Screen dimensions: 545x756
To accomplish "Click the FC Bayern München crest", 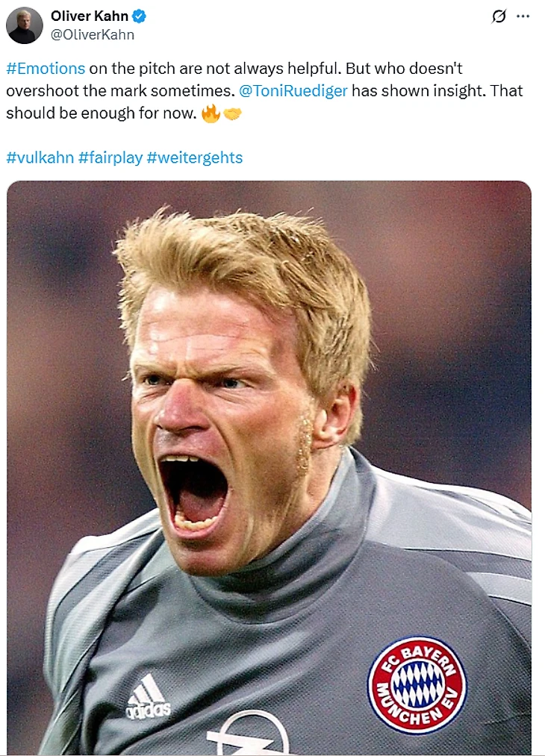I will pos(417,684).
